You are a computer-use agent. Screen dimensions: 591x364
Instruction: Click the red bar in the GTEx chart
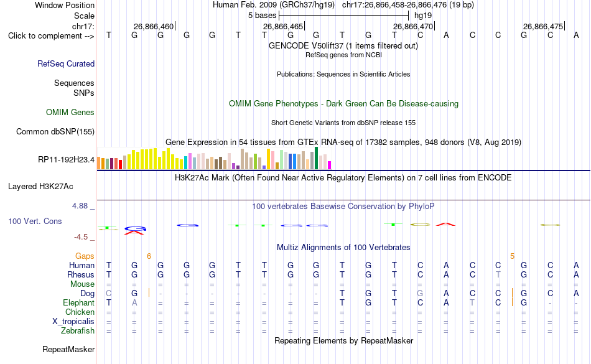point(120,165)
